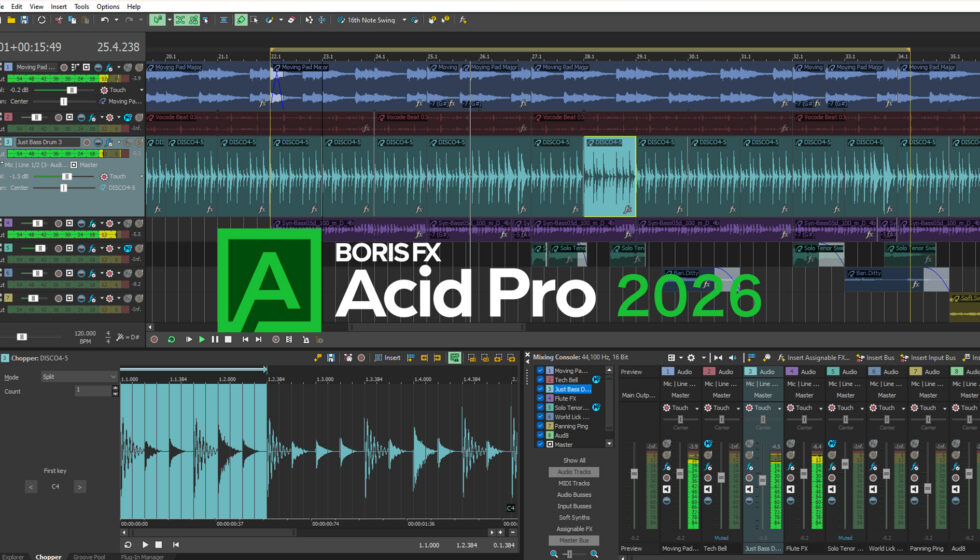Click the metronome icon in the main transport

306,339
